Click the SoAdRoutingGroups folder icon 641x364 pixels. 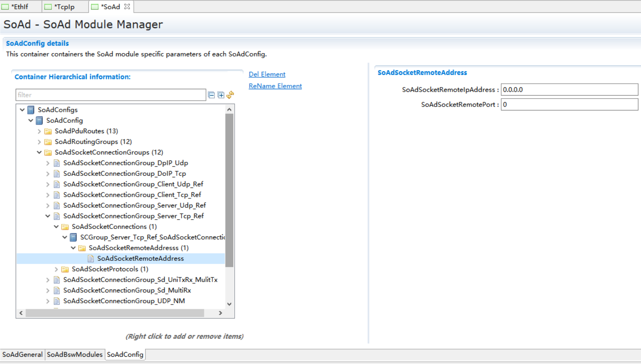coord(48,142)
